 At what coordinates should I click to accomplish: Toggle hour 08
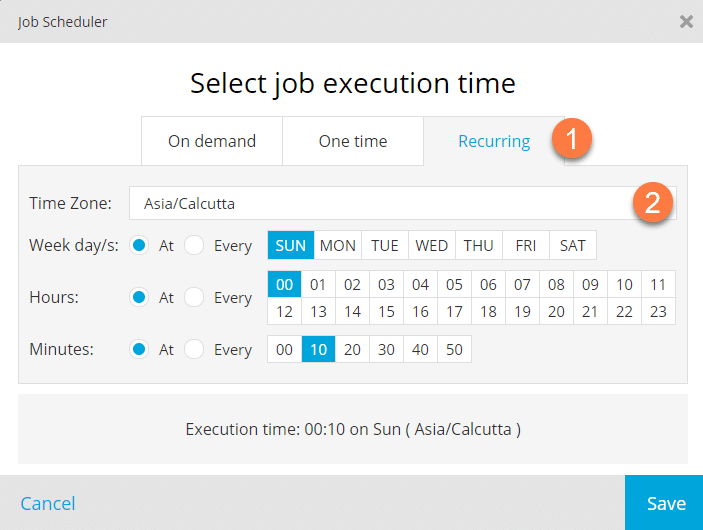[x=556, y=284]
